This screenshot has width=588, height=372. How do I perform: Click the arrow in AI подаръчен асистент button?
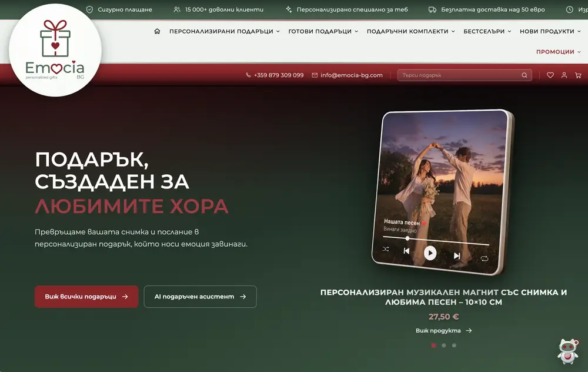(x=243, y=297)
